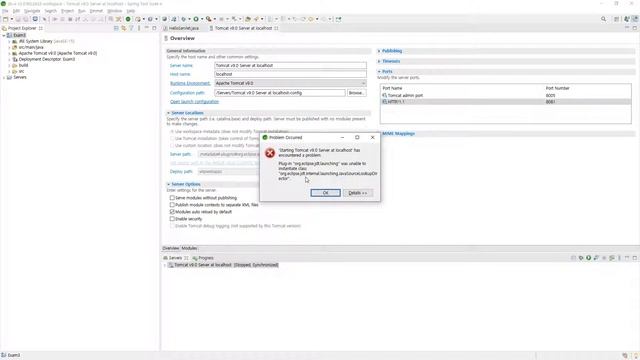Image resolution: width=640 pixels, height=360 pixels.
Task: Click the Debug bug toolbar icon
Action: 184,19
